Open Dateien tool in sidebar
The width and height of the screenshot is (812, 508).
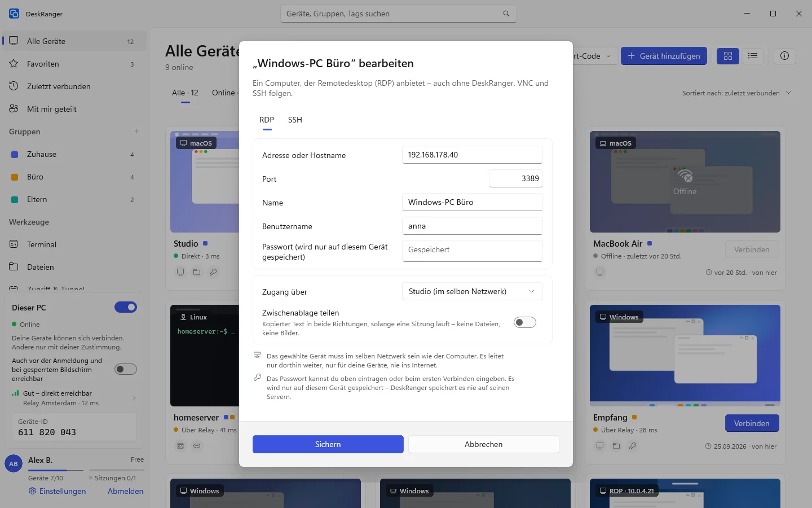(73, 267)
